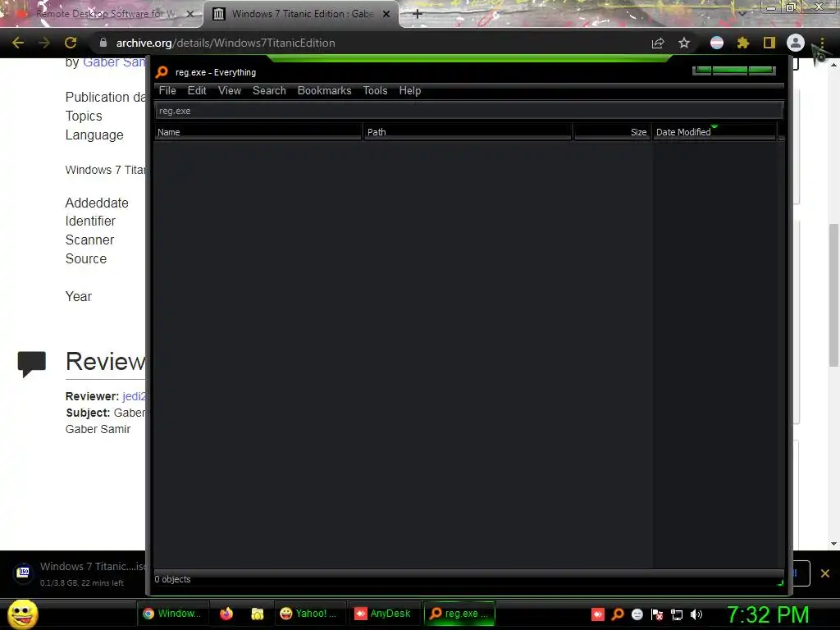Switch to Chrome Window taskbar button
This screenshot has width=840, height=630.
[x=171, y=614]
